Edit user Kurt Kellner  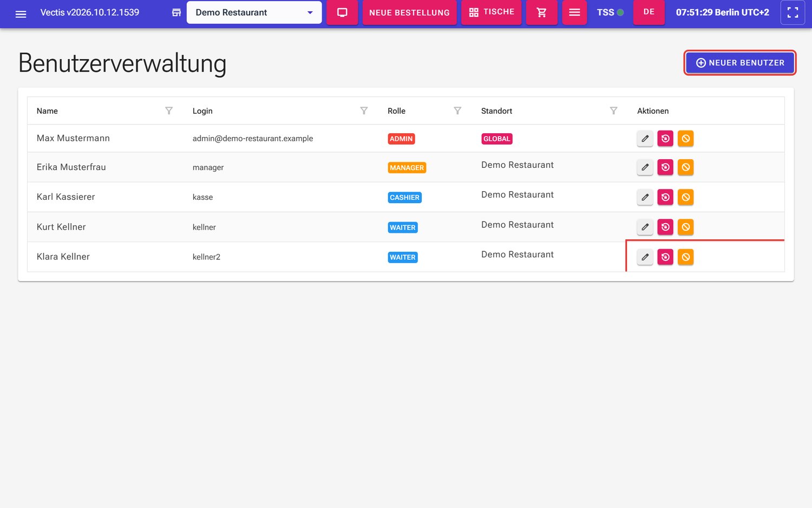pyautogui.click(x=645, y=227)
